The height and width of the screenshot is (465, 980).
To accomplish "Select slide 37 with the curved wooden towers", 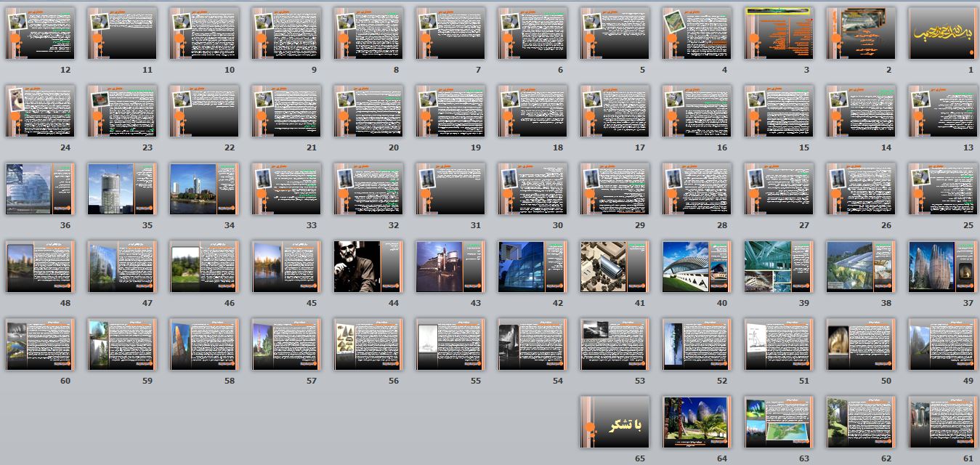I will 943,267.
